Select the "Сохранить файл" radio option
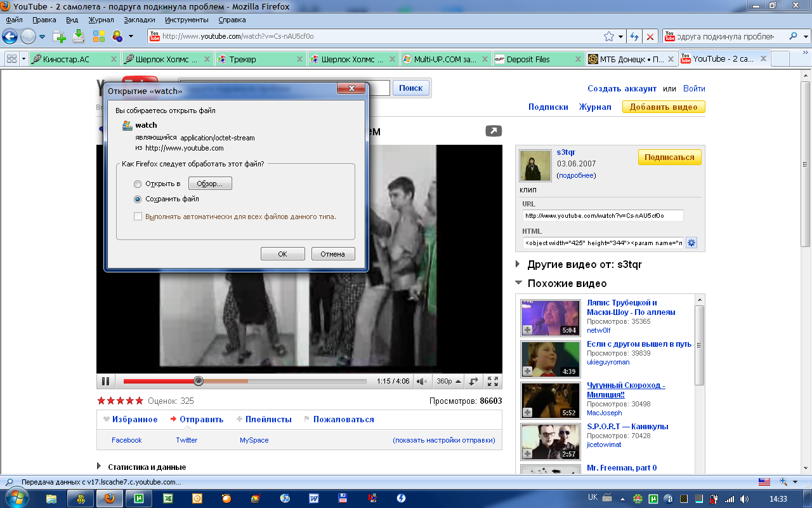The height and width of the screenshot is (508, 812). tap(138, 199)
